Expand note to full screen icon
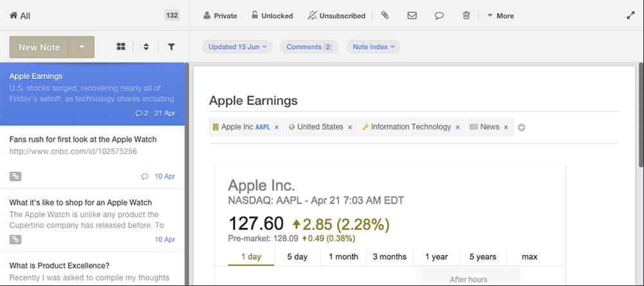The width and height of the screenshot is (644, 286). point(631,15)
